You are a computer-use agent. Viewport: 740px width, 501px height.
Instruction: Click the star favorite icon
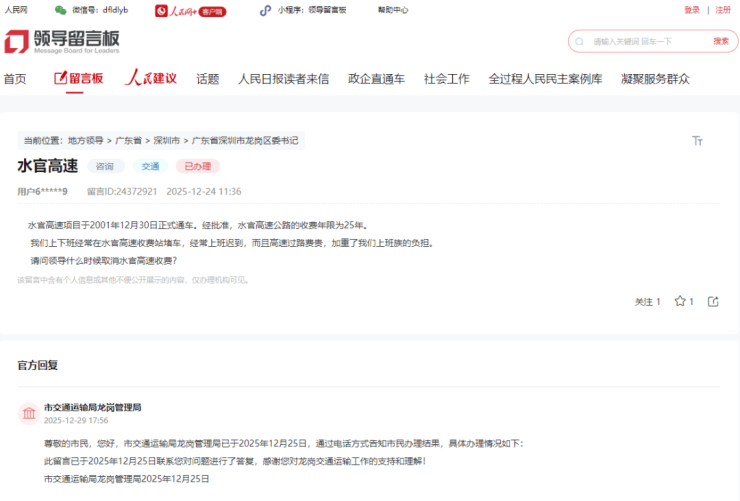680,301
